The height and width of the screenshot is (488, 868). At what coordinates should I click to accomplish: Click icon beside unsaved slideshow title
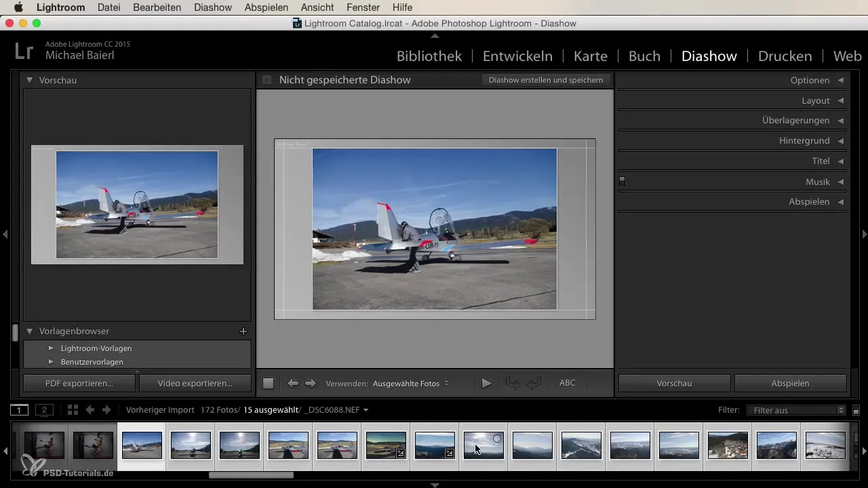[267, 80]
